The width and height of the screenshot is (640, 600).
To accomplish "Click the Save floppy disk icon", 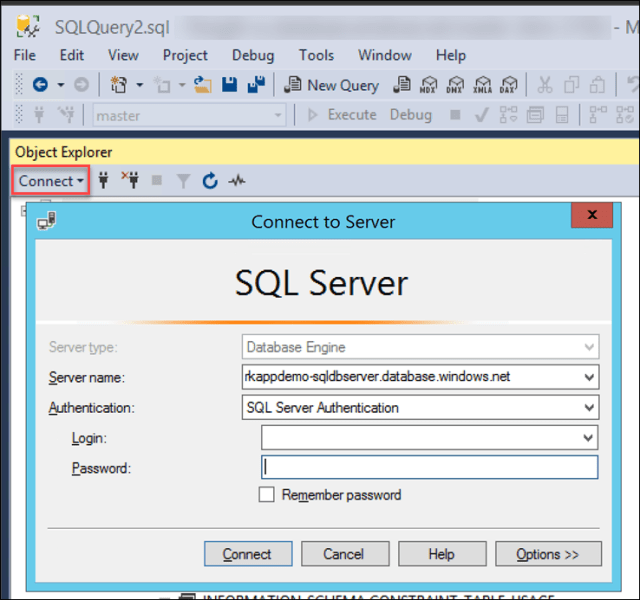I will pyautogui.click(x=229, y=84).
